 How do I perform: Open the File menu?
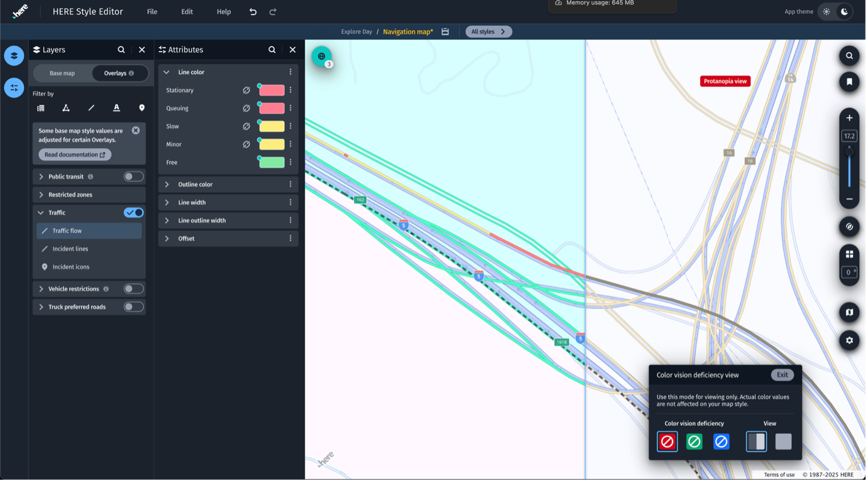(x=153, y=12)
